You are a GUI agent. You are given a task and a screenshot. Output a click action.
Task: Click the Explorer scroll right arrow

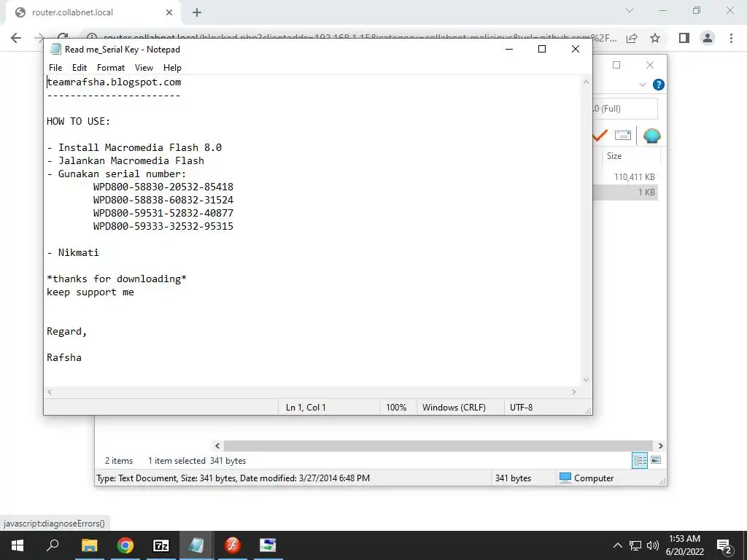[660, 446]
